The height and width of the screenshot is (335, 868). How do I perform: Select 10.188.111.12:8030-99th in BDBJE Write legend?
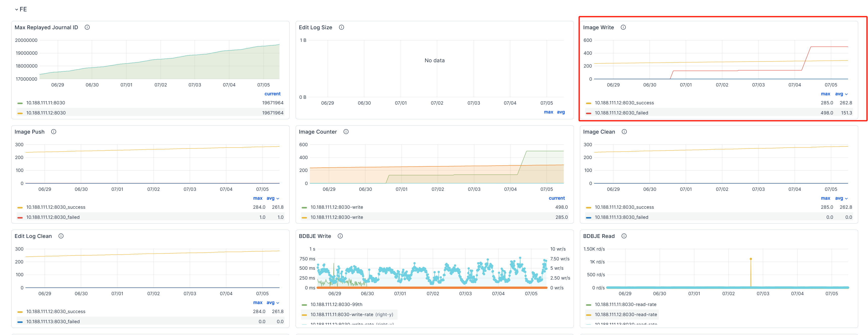click(336, 304)
